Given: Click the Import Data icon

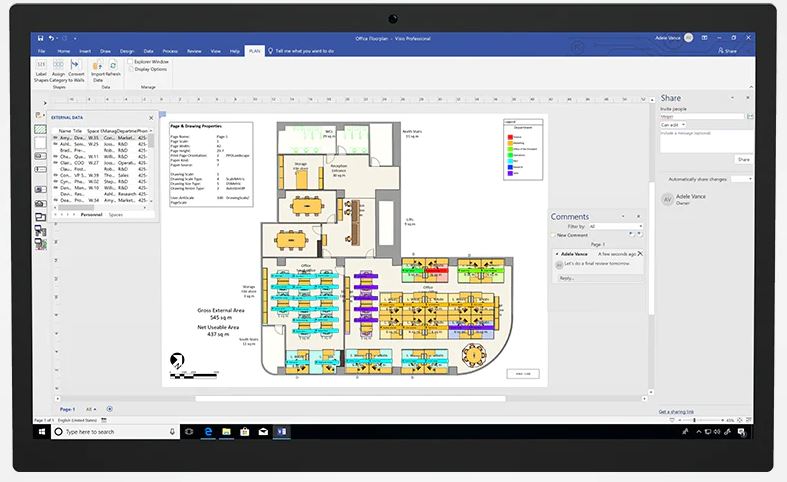Looking at the screenshot, I should tap(98, 66).
